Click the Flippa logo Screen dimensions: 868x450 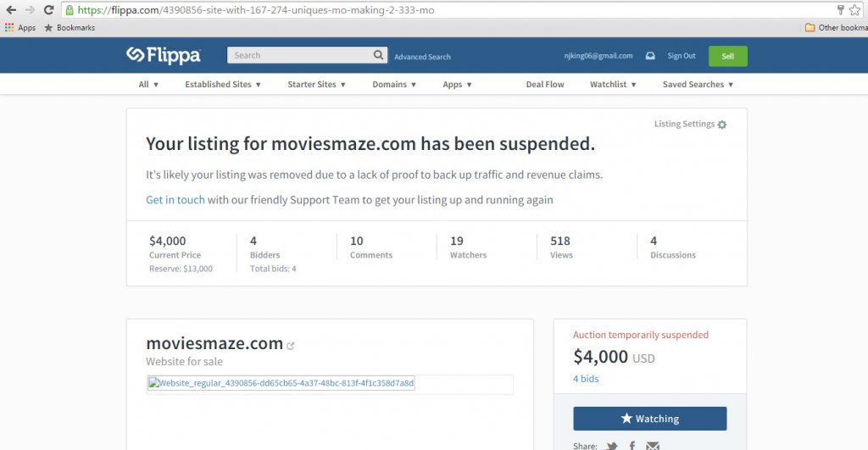[x=164, y=55]
